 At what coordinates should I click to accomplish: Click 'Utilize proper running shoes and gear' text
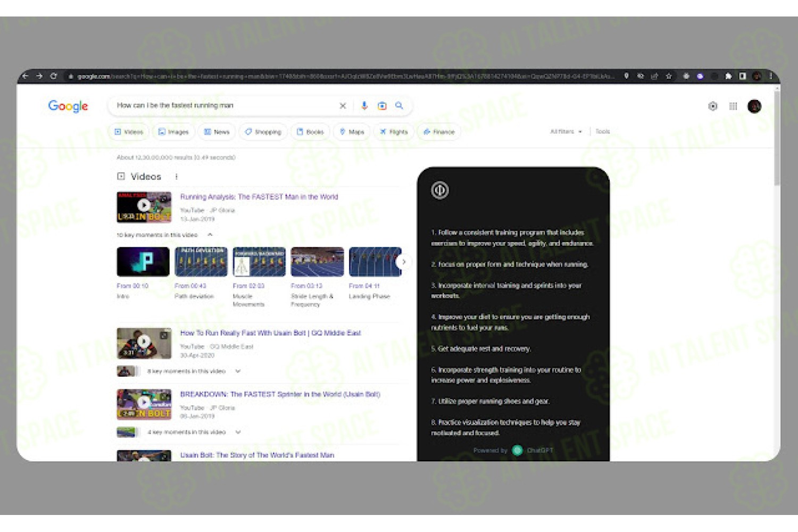point(494,401)
